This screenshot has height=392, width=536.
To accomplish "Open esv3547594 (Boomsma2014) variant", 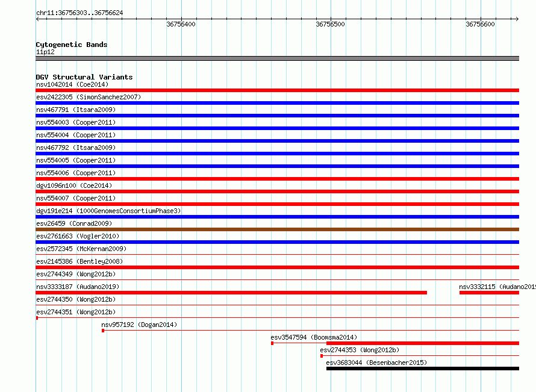I will (314, 337).
